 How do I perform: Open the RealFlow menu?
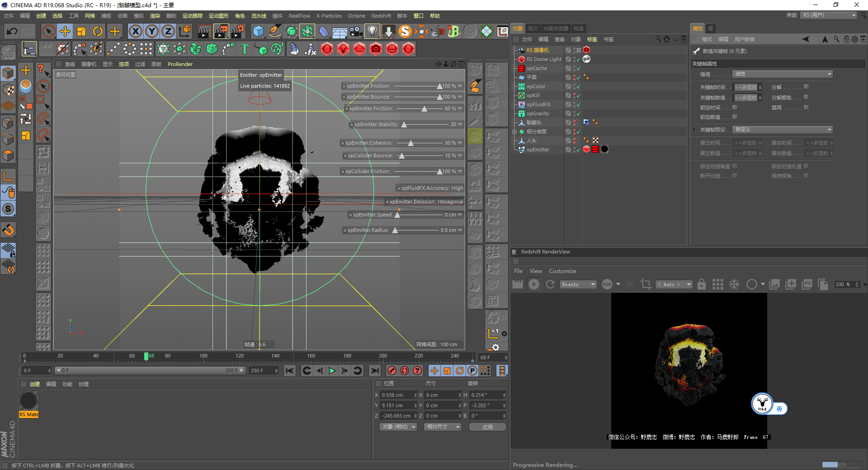click(299, 16)
